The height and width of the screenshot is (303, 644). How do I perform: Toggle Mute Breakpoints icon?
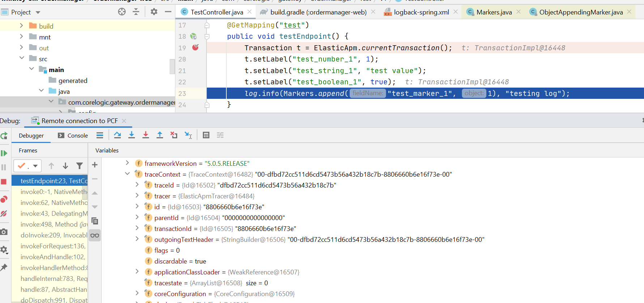click(x=4, y=214)
